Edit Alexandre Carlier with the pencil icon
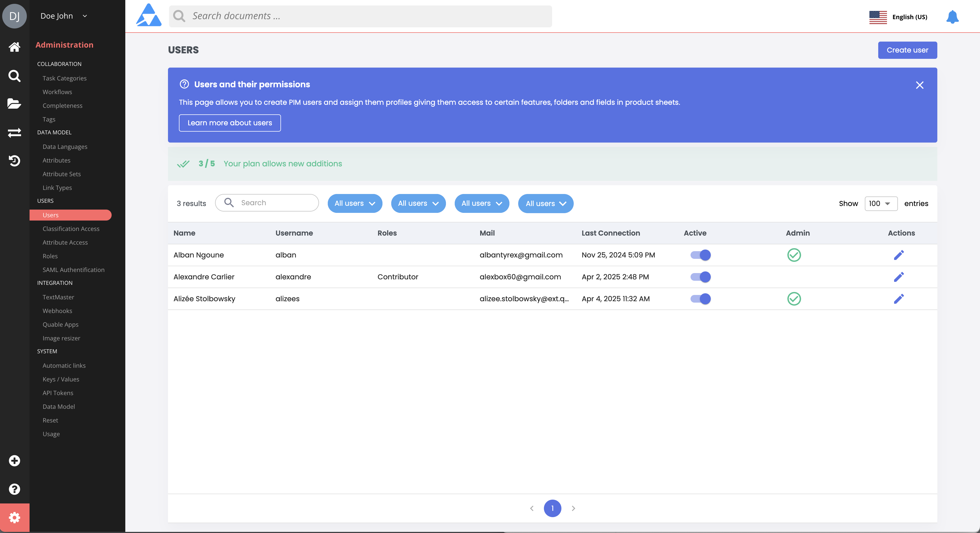This screenshot has width=980, height=533. coord(898,277)
